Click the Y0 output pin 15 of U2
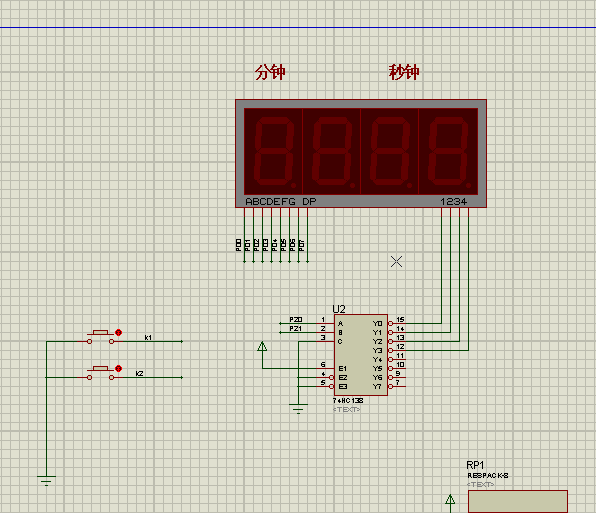 [397, 323]
